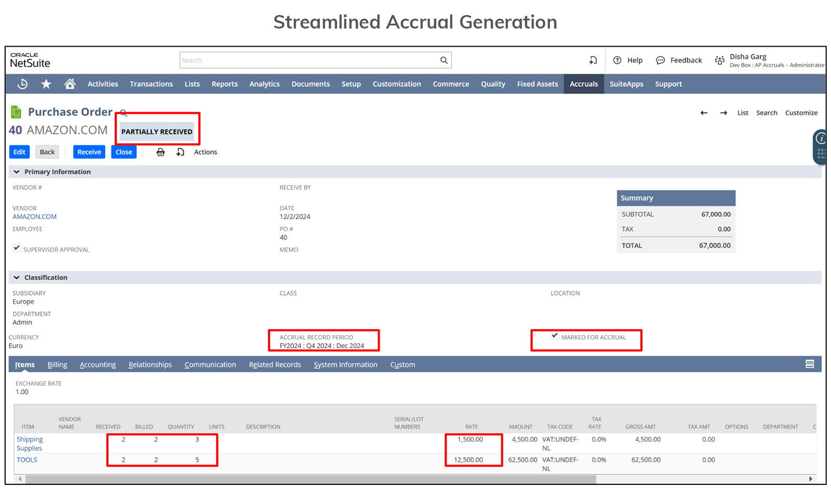831x504 pixels.
Task: Open the AMAZON.COM vendor link
Action: (34, 216)
